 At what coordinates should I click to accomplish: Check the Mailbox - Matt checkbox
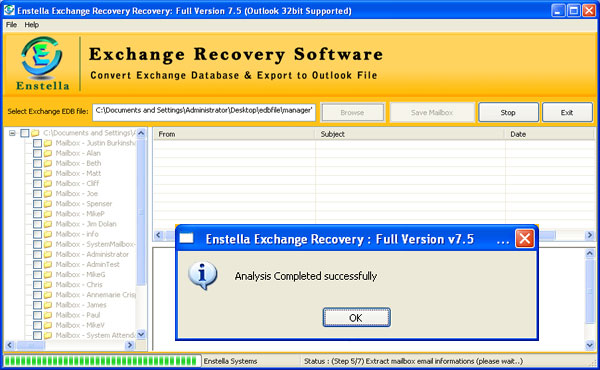click(37, 173)
